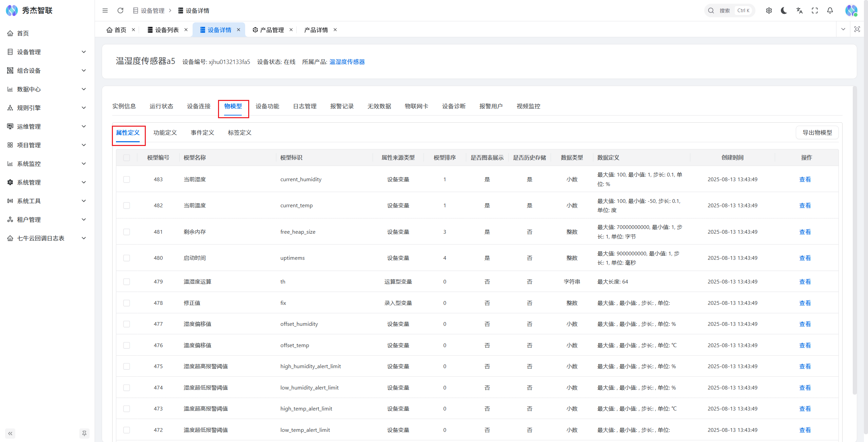Select the checkbox for model 479 温湿度运算
The width and height of the screenshot is (868, 442).
(x=126, y=281)
